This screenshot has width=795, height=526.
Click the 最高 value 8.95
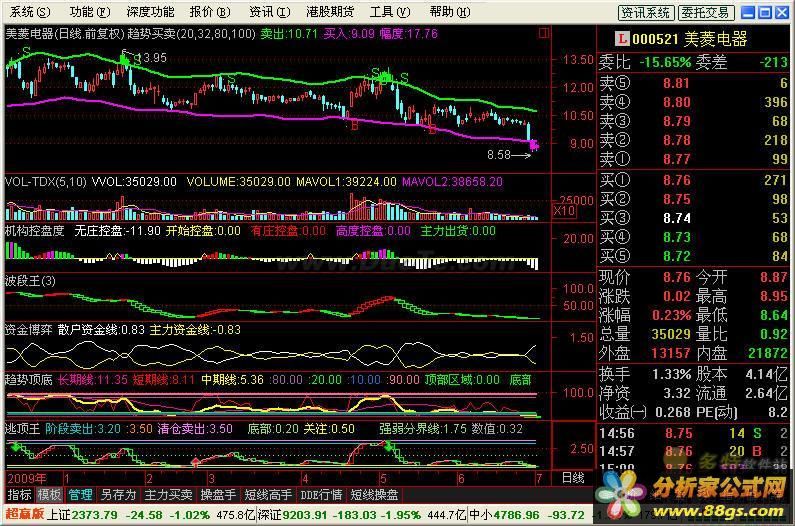774,296
